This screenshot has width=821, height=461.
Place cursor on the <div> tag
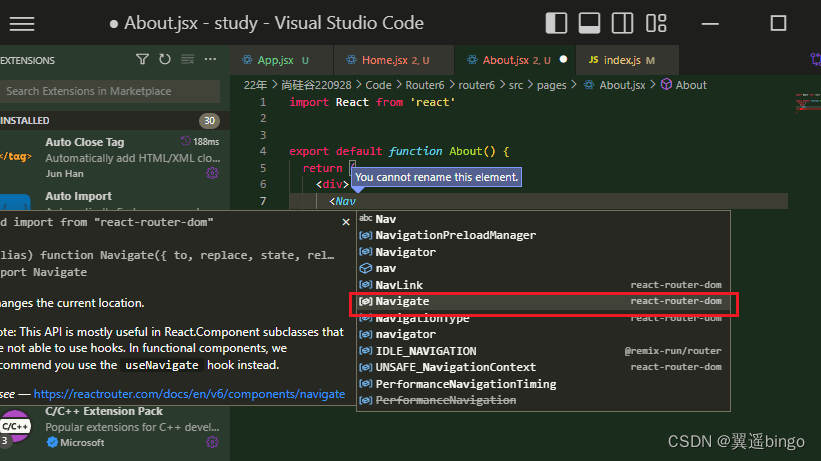click(332, 184)
